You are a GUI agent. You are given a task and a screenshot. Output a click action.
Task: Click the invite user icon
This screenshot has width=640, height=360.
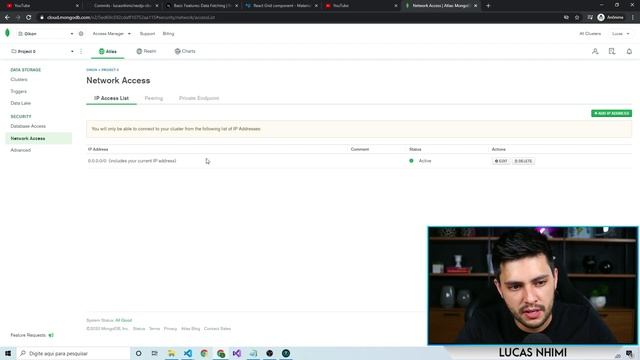pos(595,51)
